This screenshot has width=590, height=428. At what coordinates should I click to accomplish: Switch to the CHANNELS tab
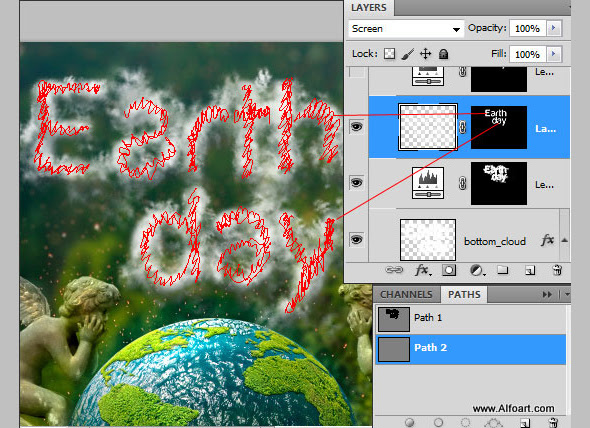click(406, 294)
